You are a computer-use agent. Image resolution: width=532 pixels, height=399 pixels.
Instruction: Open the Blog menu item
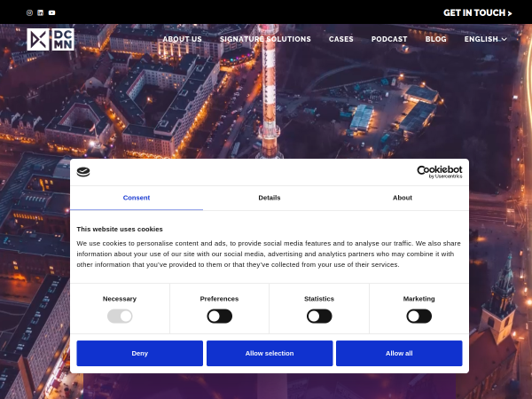pos(435,39)
